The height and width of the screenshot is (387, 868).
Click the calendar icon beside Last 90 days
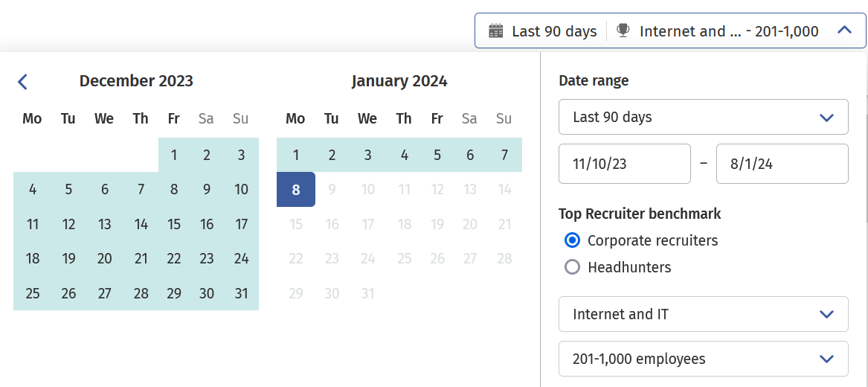pos(496,31)
